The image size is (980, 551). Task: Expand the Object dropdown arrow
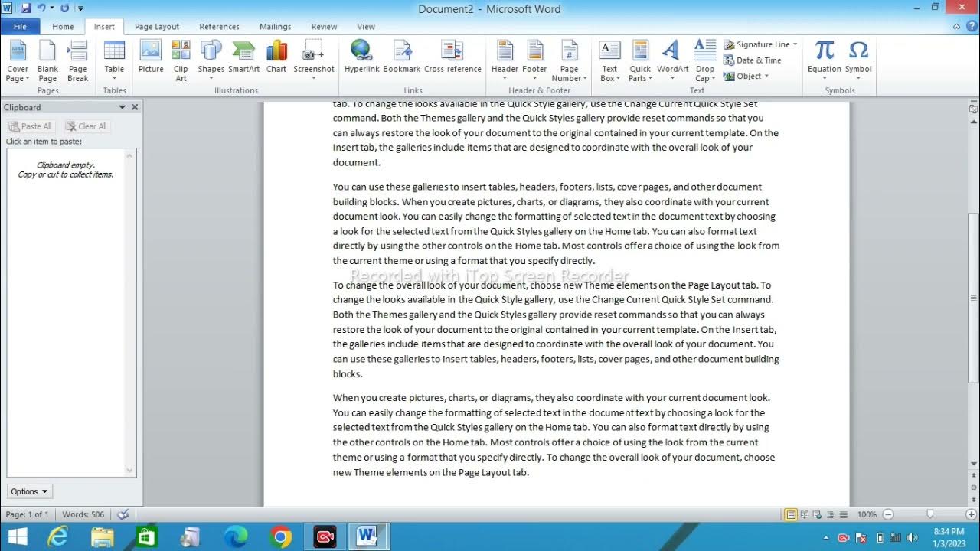click(766, 76)
